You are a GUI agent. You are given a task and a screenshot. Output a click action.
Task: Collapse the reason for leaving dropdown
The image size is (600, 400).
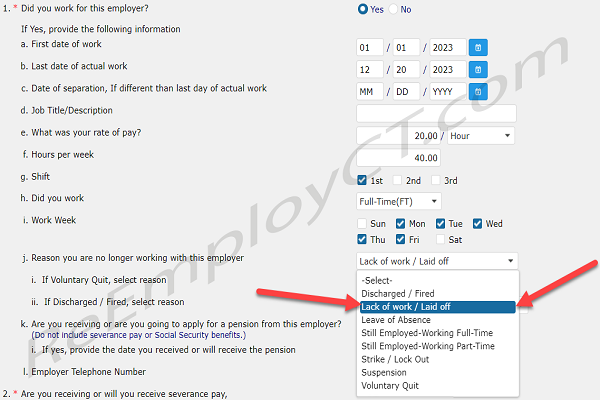437,261
